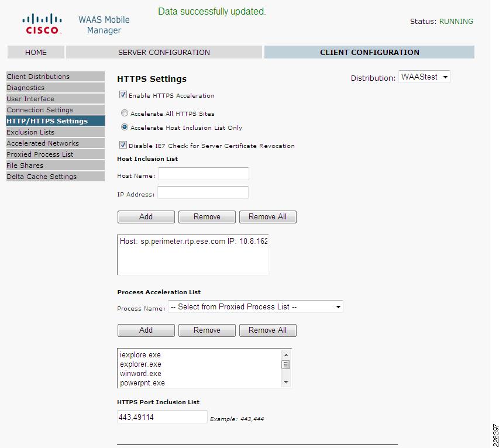Open Delta Cache Settings
This screenshot has height=448, width=499.
[56, 177]
